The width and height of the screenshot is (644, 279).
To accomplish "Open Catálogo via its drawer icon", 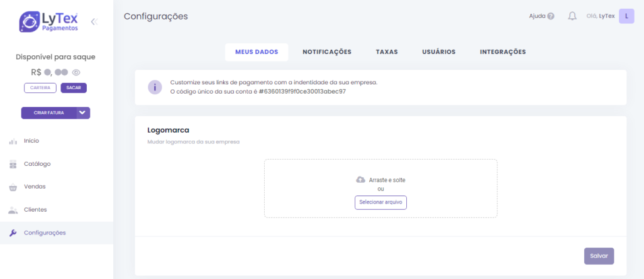I will [x=13, y=164].
